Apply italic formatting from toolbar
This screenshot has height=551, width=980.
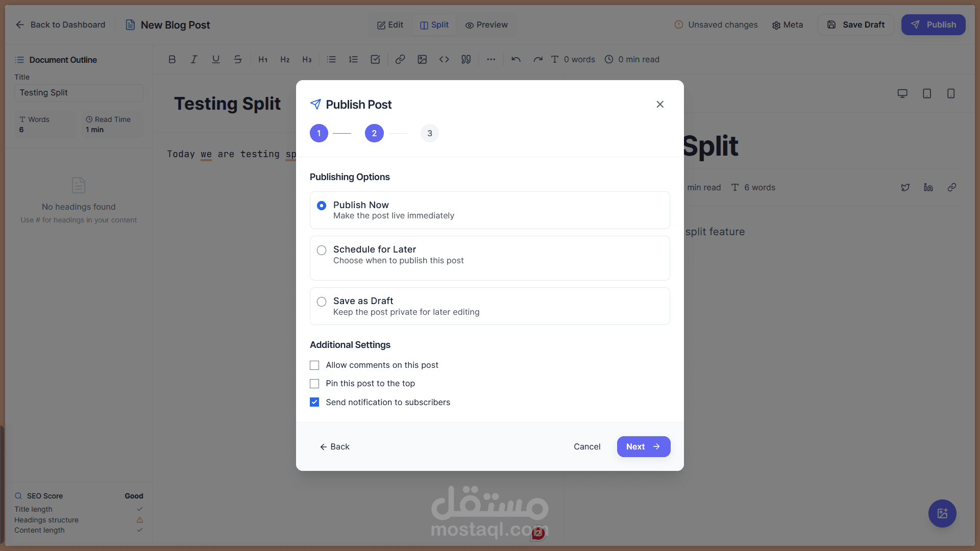(194, 59)
